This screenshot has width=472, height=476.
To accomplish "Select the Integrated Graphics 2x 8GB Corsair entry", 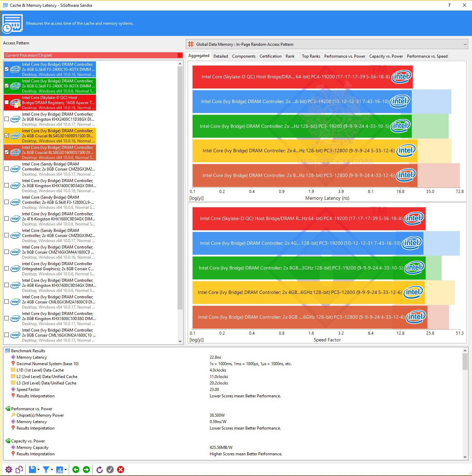I will (x=50, y=269).
